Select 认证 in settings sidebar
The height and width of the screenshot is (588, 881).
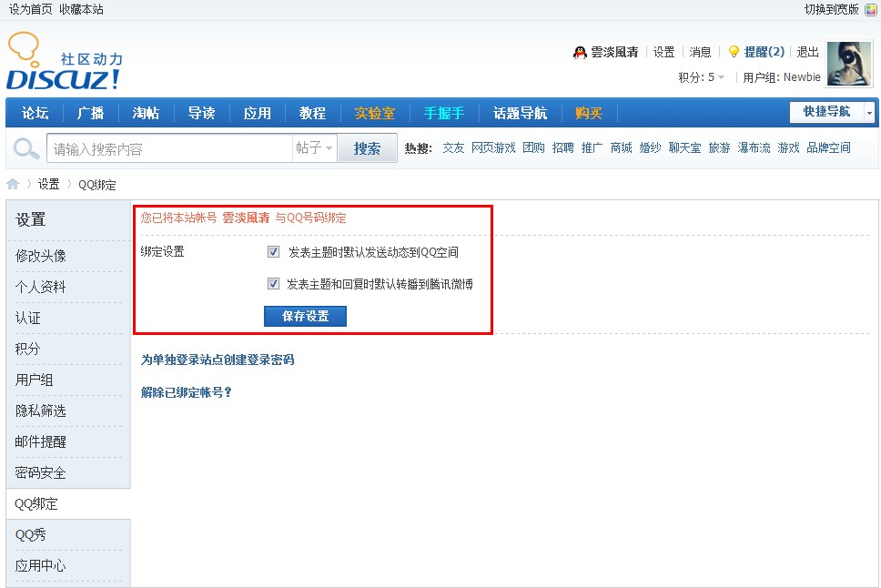click(28, 319)
